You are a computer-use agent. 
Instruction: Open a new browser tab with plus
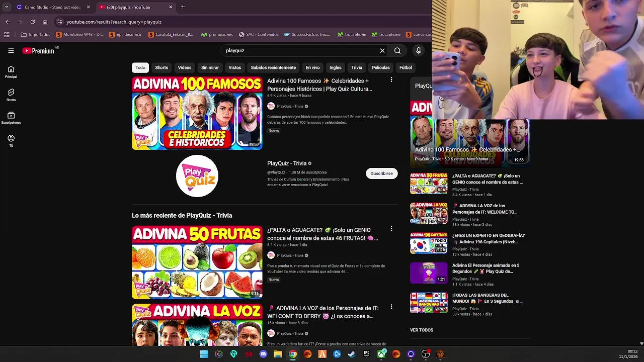click(x=183, y=7)
